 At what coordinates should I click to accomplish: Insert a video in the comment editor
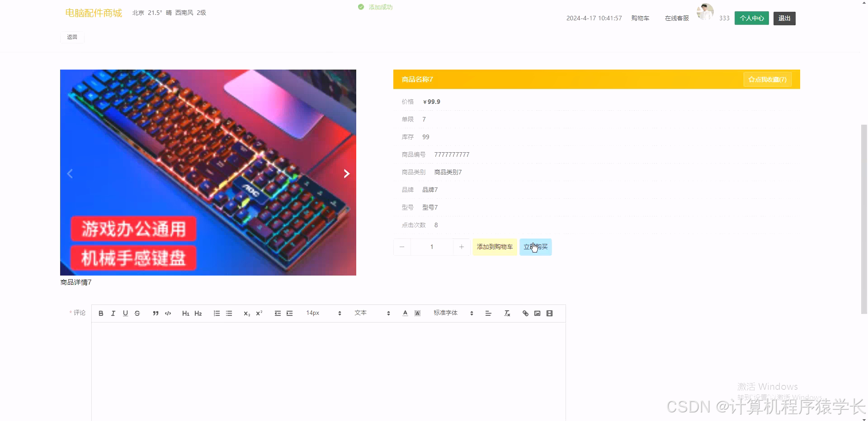[x=549, y=313]
